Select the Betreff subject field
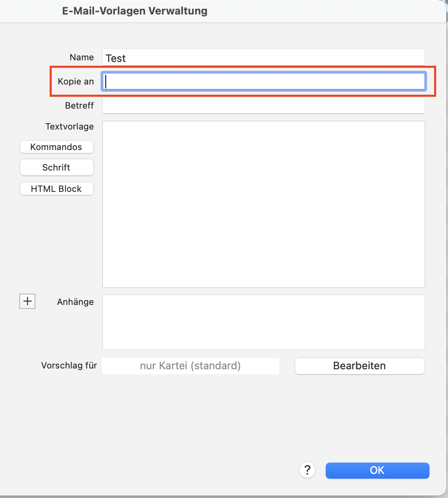Viewport: 448px width, 498px height. click(x=264, y=106)
